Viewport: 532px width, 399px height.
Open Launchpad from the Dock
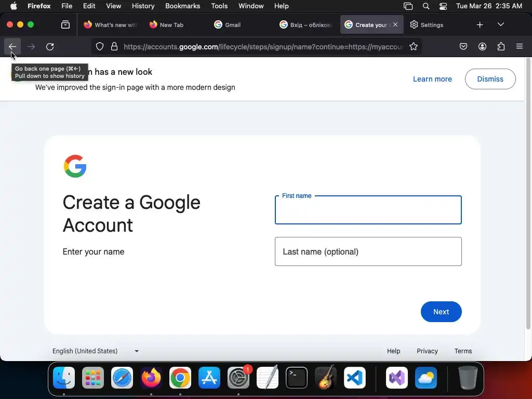(93, 378)
